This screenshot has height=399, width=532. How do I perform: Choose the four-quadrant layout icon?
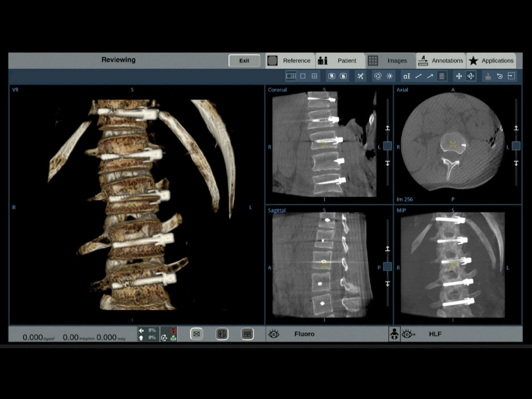click(314, 76)
